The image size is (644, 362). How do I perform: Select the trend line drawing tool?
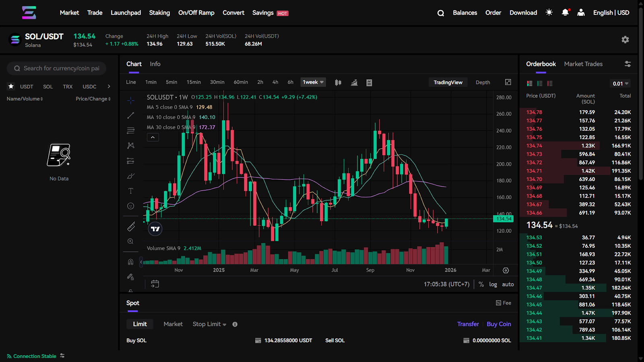coord(130,116)
